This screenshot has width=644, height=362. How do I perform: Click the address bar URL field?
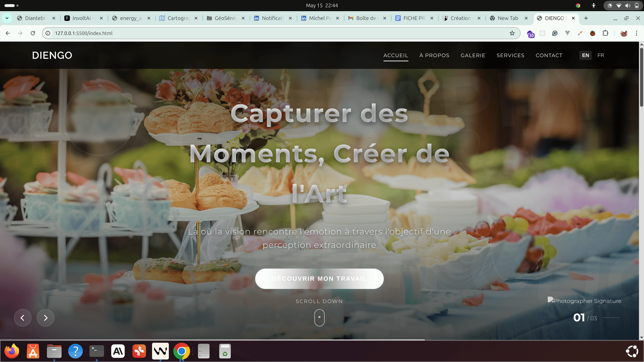click(275, 33)
